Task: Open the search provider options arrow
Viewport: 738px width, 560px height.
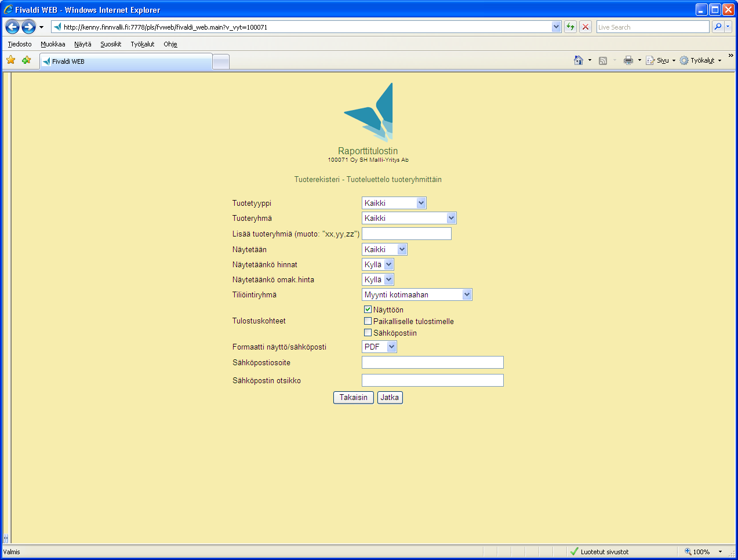Action: (x=728, y=27)
